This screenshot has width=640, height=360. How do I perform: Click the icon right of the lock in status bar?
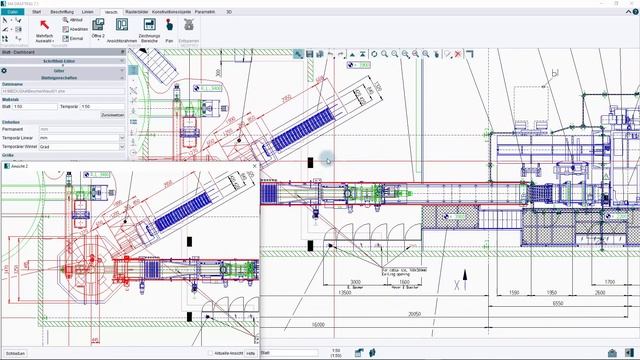[372, 353]
